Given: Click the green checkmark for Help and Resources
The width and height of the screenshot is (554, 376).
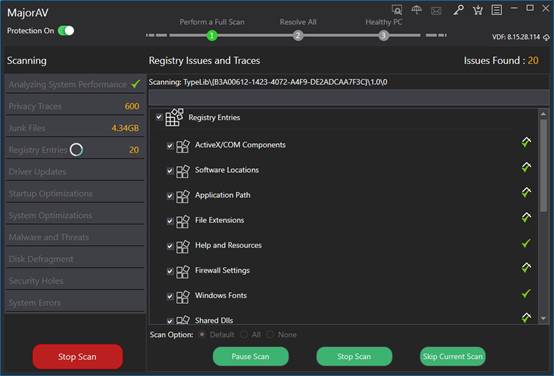Looking at the screenshot, I should [x=526, y=243].
